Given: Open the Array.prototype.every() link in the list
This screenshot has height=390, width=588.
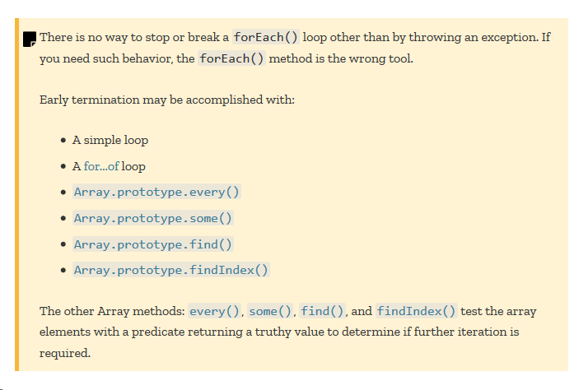Looking at the screenshot, I should (156, 192).
